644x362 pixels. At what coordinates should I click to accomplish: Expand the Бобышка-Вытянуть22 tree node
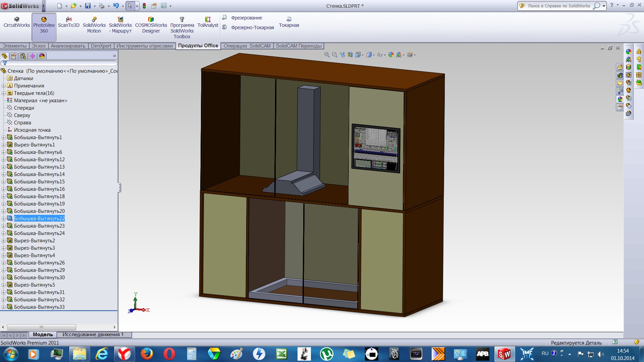[4, 219]
